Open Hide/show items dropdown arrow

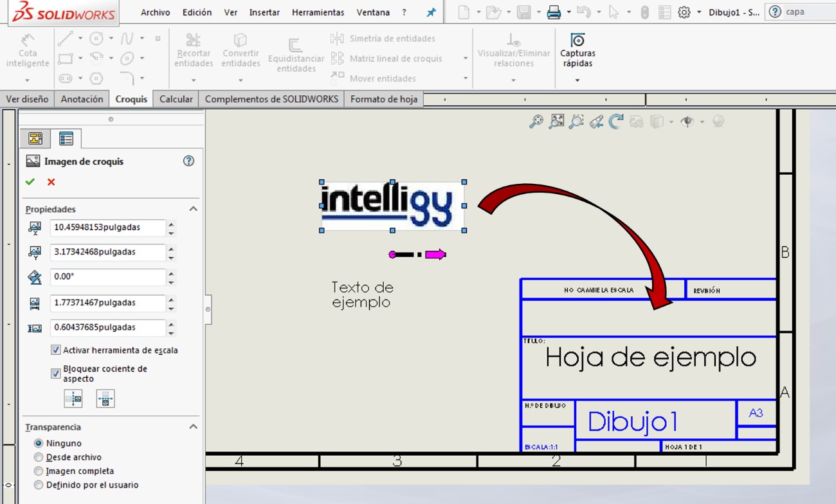[702, 122]
